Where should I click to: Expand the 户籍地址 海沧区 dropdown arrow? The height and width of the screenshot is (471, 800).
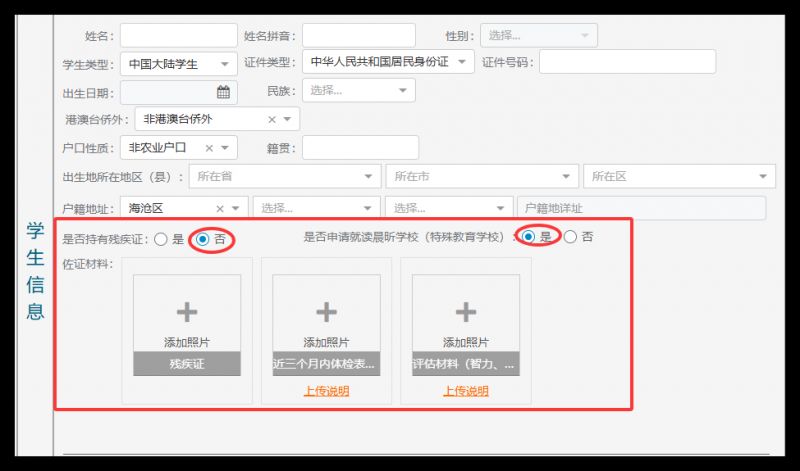coord(235,208)
